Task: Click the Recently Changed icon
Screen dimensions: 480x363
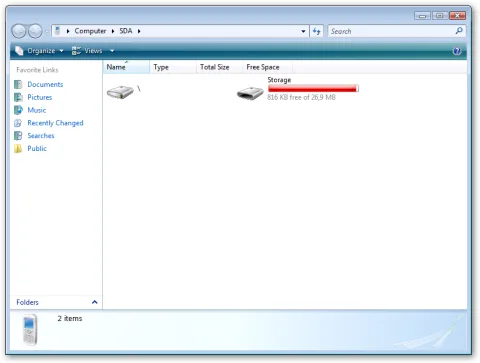Action: 18,123
